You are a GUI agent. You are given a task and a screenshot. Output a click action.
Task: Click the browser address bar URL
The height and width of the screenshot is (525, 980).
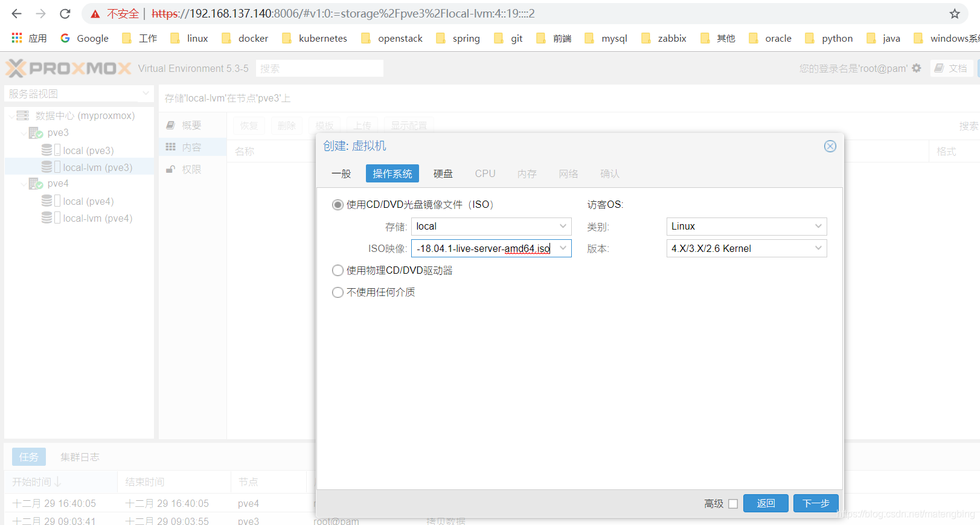tap(343, 13)
